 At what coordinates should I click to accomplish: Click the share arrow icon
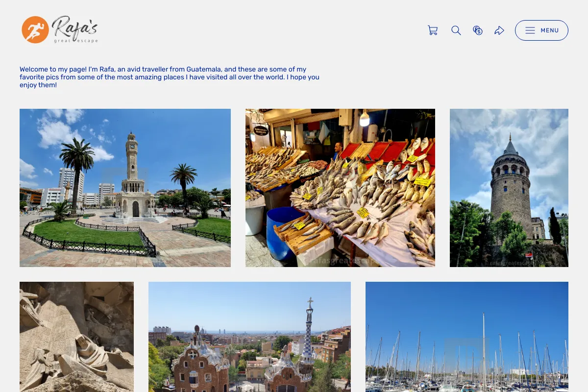tap(499, 30)
